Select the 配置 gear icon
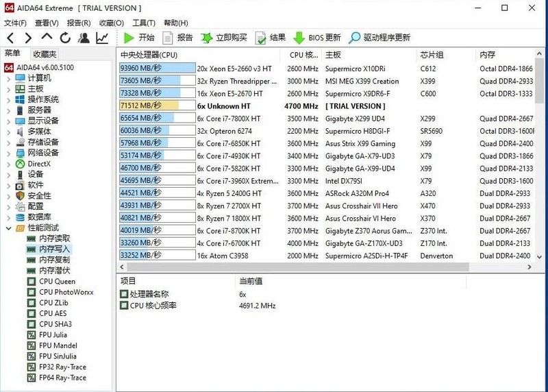 pyautogui.click(x=21, y=207)
